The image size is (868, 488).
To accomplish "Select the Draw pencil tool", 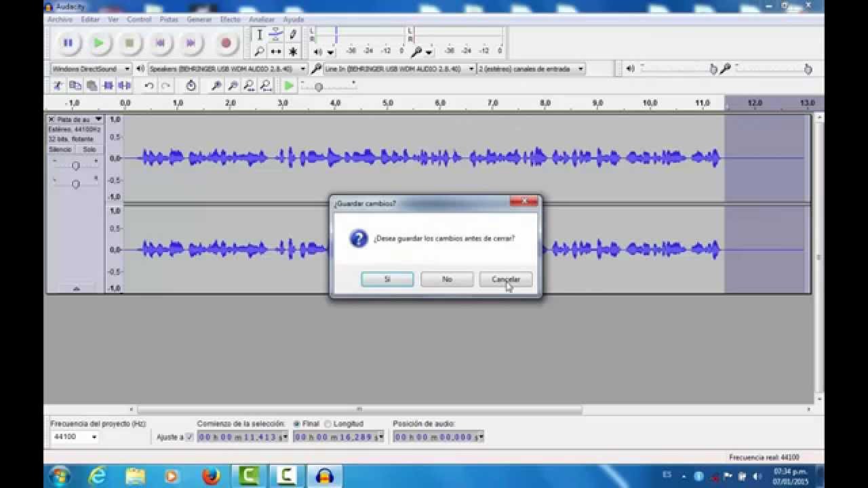I will pyautogui.click(x=293, y=35).
